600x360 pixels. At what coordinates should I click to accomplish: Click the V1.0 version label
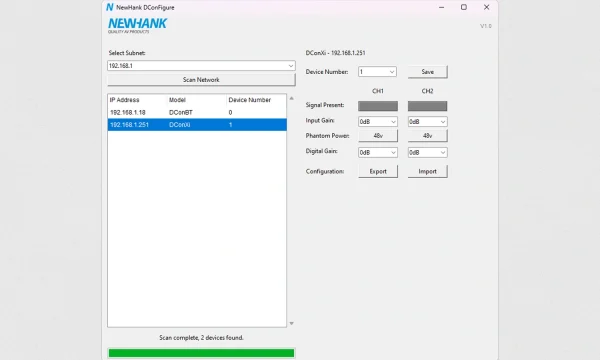click(486, 26)
